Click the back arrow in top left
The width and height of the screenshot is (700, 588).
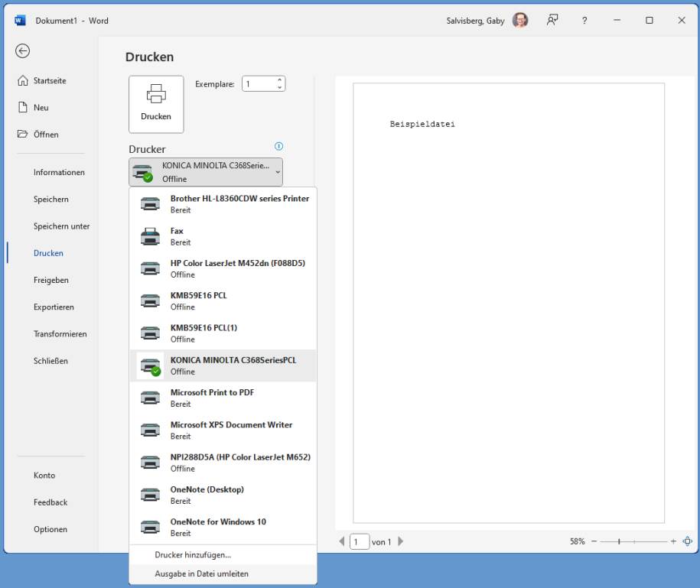point(23,51)
